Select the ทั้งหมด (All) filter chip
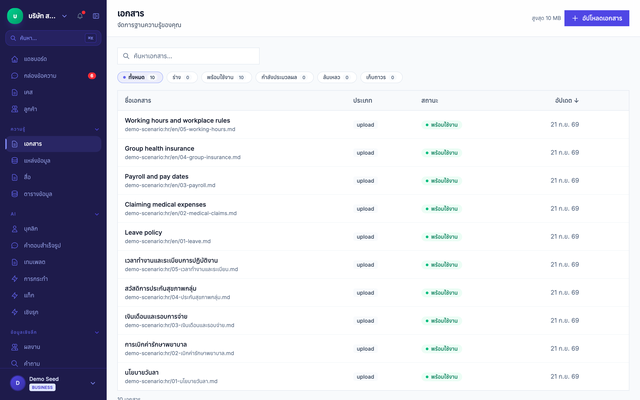Screen dimensions: 640x400 tap(140, 77)
